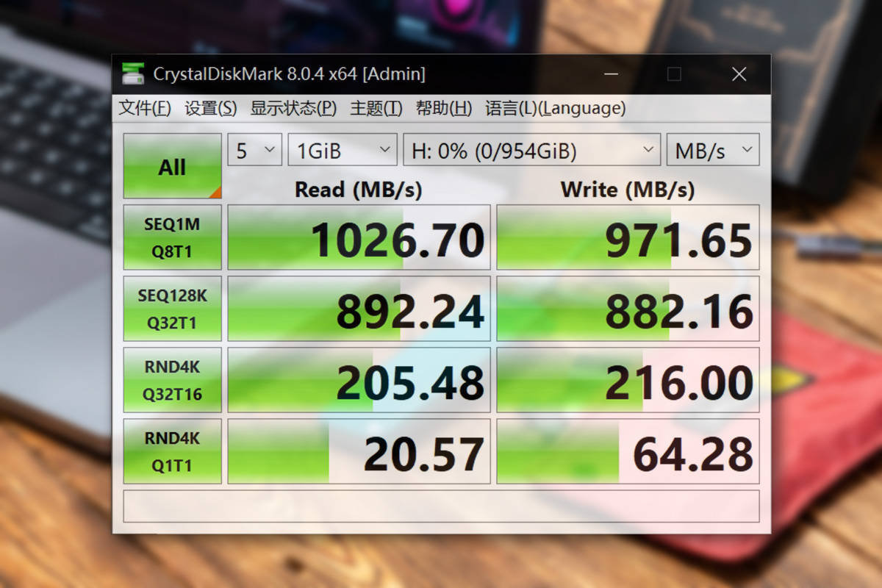
Task: Run the RND4K Q1T1 test
Action: 172,450
